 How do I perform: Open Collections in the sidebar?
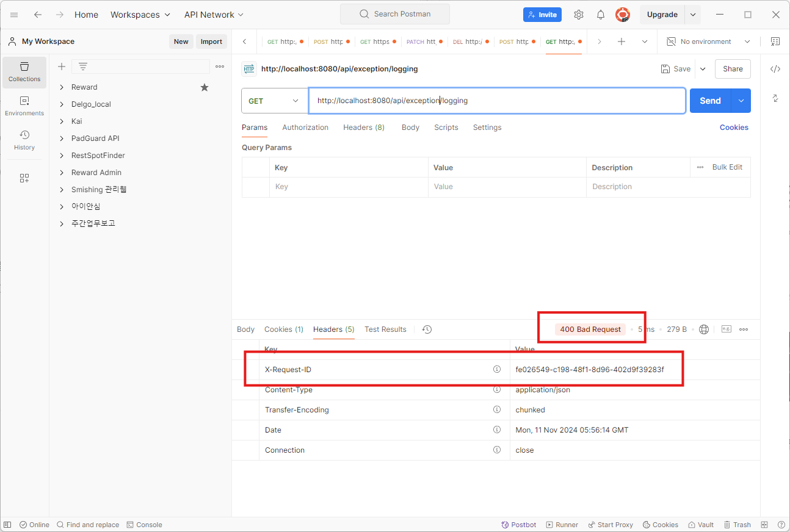click(24, 72)
